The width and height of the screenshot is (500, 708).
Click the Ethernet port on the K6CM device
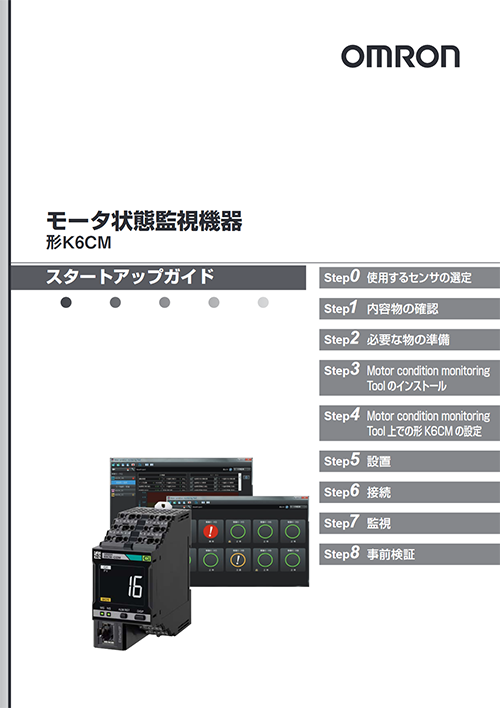click(x=108, y=633)
